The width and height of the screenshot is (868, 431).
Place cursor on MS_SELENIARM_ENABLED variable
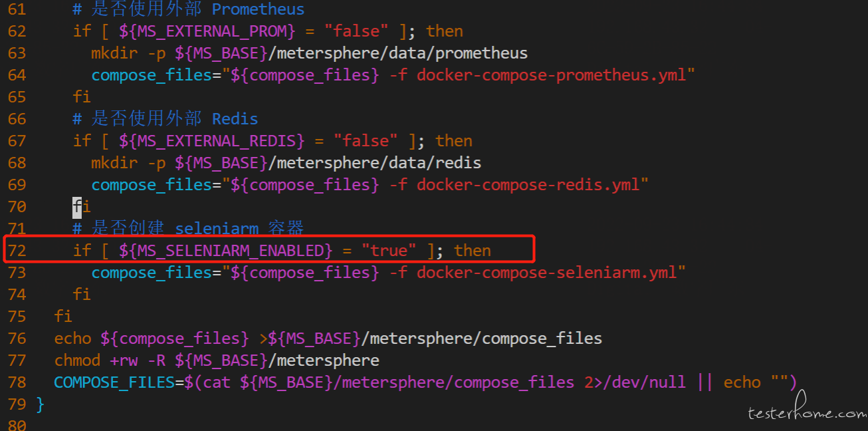point(225,251)
